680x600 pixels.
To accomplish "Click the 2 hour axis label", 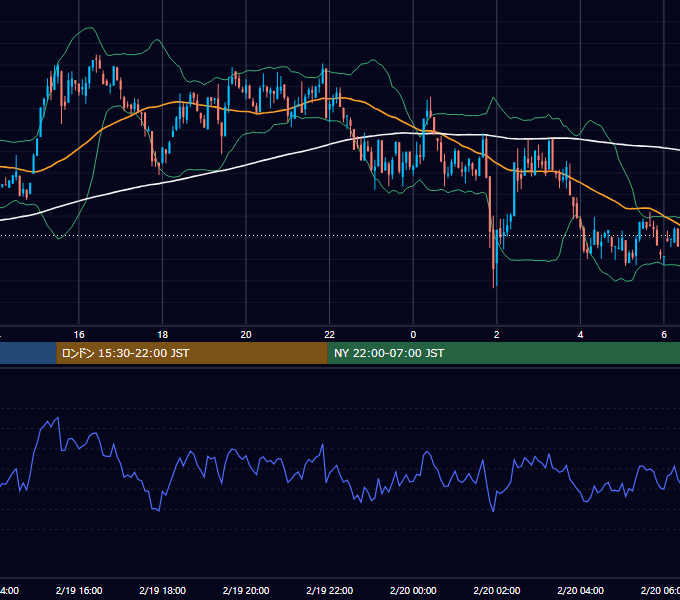I will (x=497, y=335).
